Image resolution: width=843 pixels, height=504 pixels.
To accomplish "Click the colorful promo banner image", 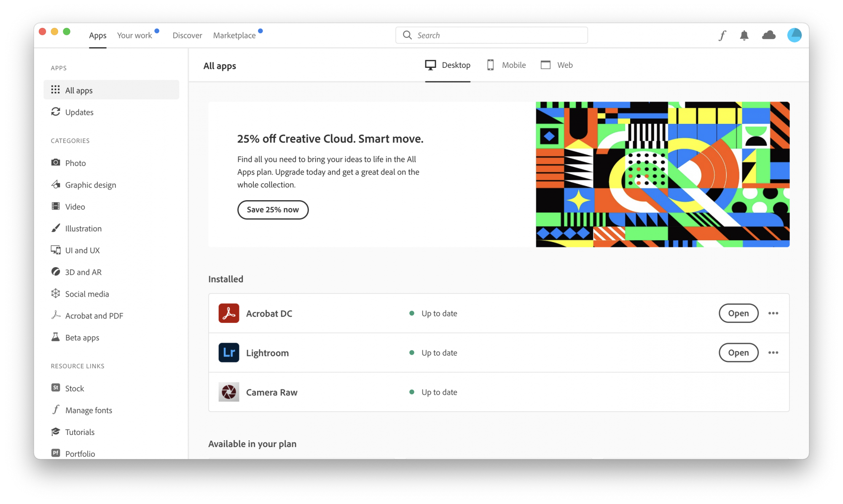I will click(663, 174).
